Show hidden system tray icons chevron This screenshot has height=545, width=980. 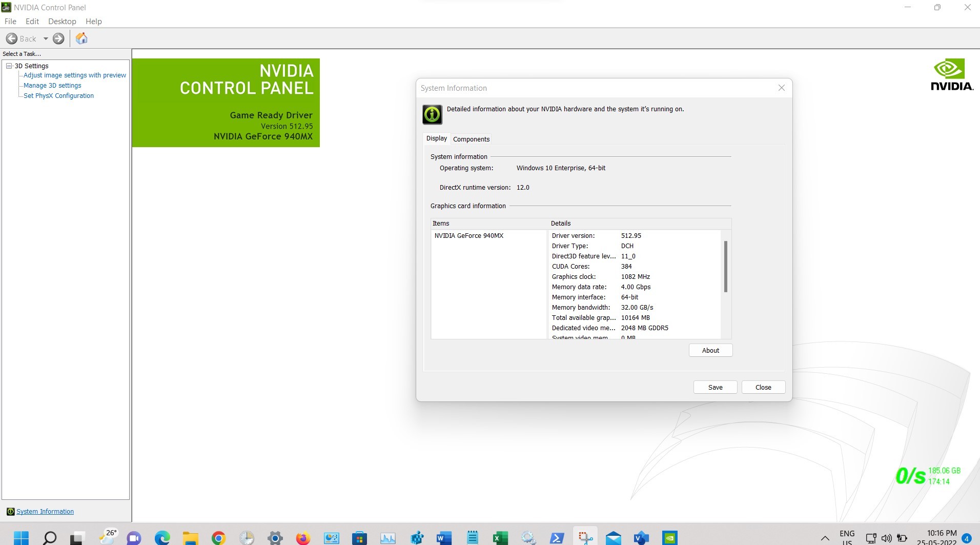coord(825,538)
